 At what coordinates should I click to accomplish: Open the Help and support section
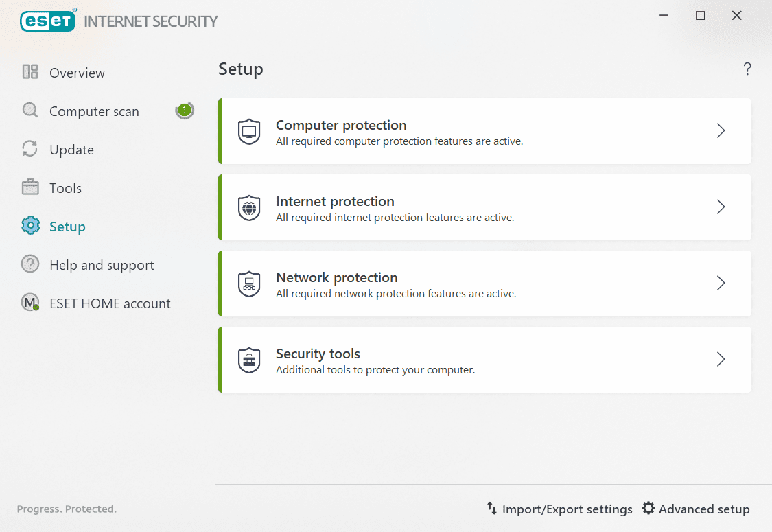102,264
